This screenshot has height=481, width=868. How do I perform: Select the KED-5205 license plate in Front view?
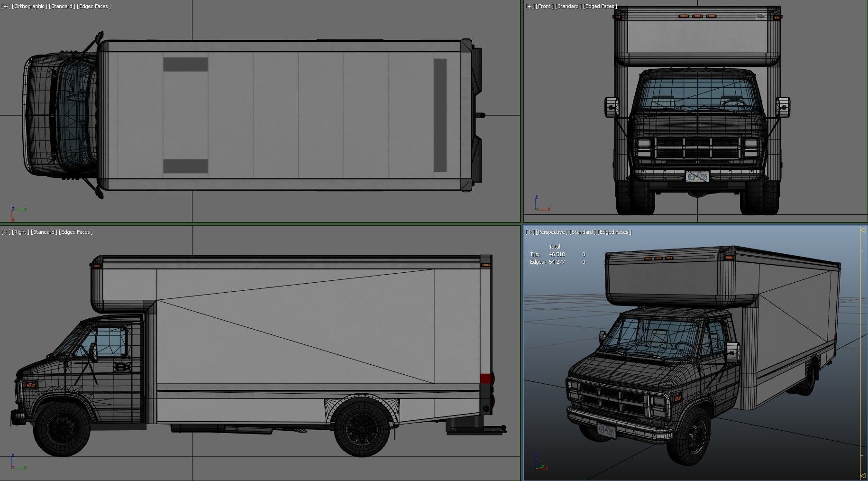(x=697, y=176)
